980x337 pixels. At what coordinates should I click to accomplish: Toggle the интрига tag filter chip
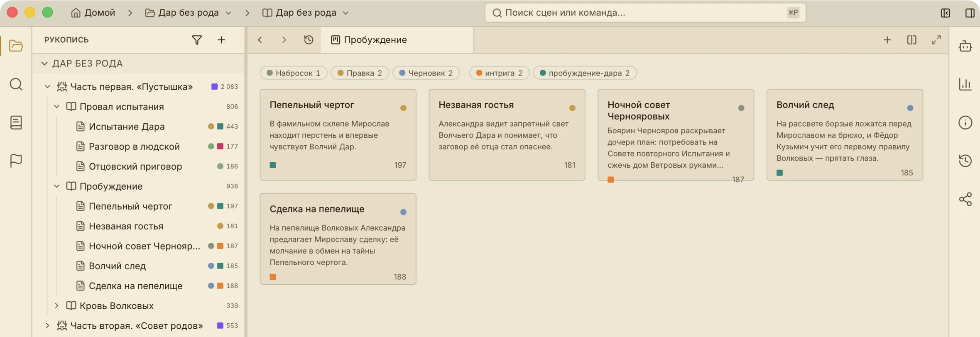coord(499,73)
